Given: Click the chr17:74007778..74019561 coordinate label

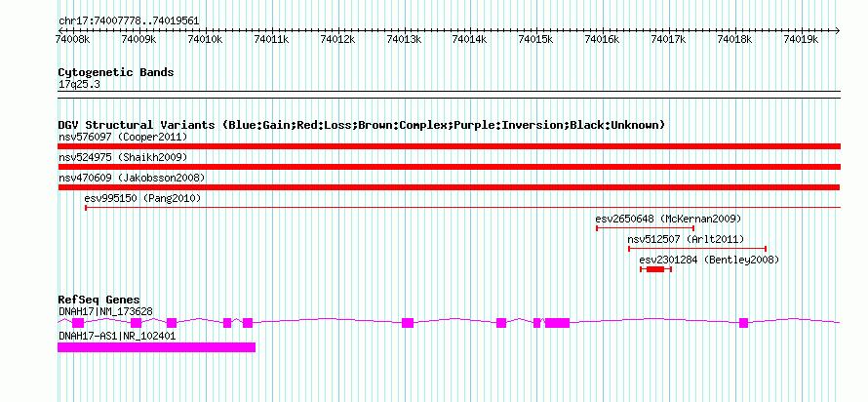Looking at the screenshot, I should click(x=129, y=21).
